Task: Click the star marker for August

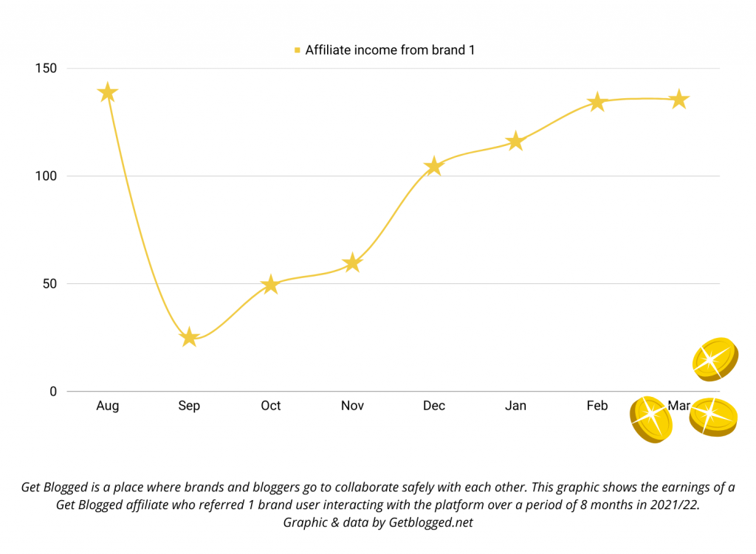Action: click(x=108, y=92)
